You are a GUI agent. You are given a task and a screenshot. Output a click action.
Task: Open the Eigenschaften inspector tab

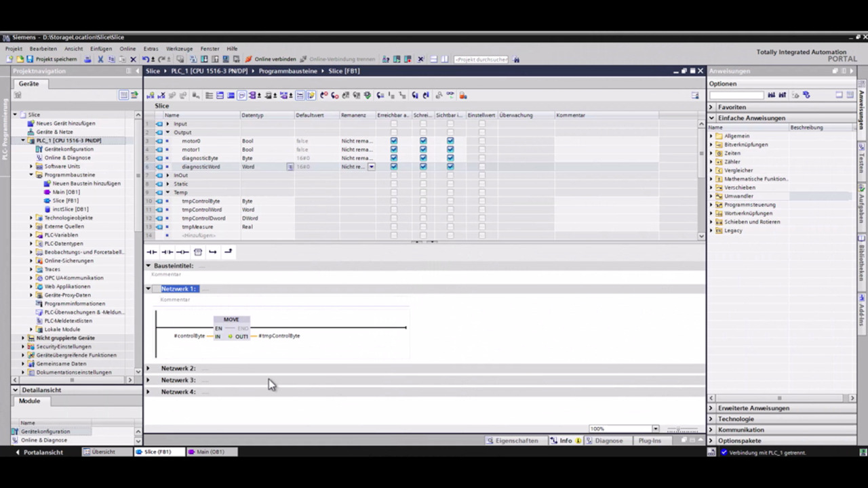(512, 441)
